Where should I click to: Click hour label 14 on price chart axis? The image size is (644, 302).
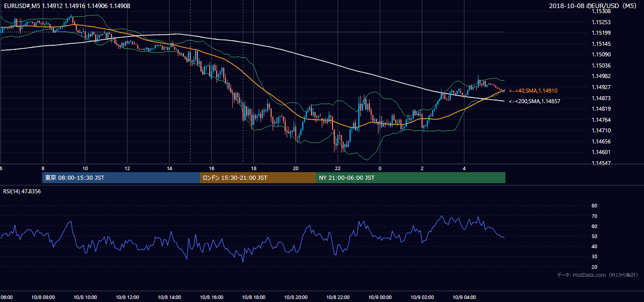coord(169,168)
